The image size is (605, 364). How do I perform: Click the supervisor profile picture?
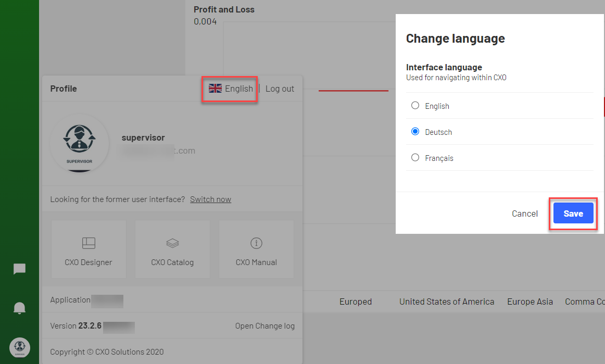[79, 144]
